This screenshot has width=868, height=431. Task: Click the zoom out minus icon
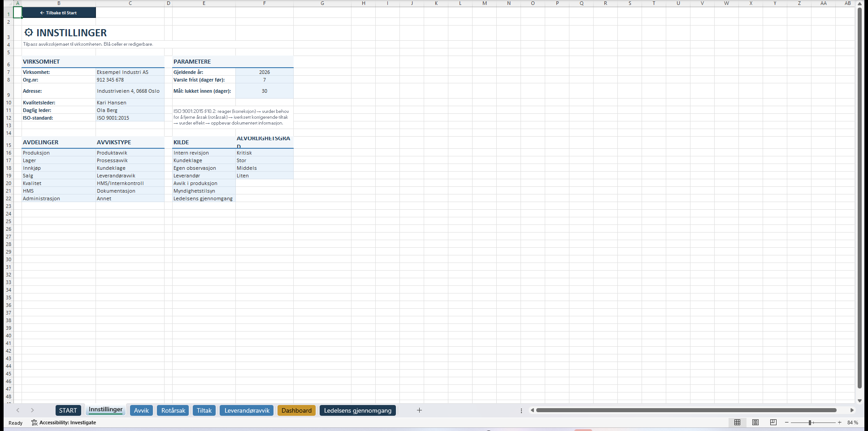[x=786, y=422]
